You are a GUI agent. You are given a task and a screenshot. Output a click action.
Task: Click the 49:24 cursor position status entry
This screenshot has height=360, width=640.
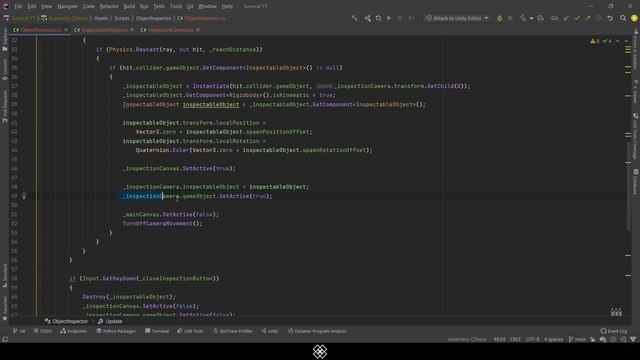coord(499,340)
